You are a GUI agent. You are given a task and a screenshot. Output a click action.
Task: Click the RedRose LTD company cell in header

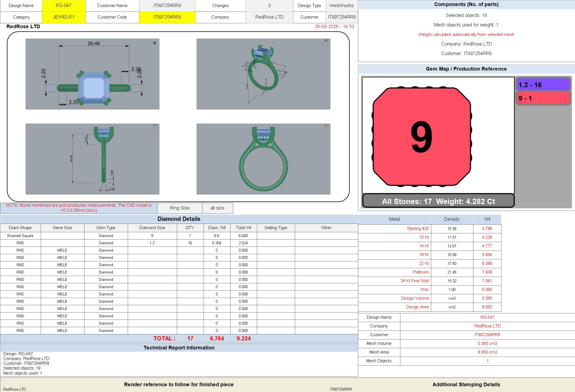coord(270,17)
